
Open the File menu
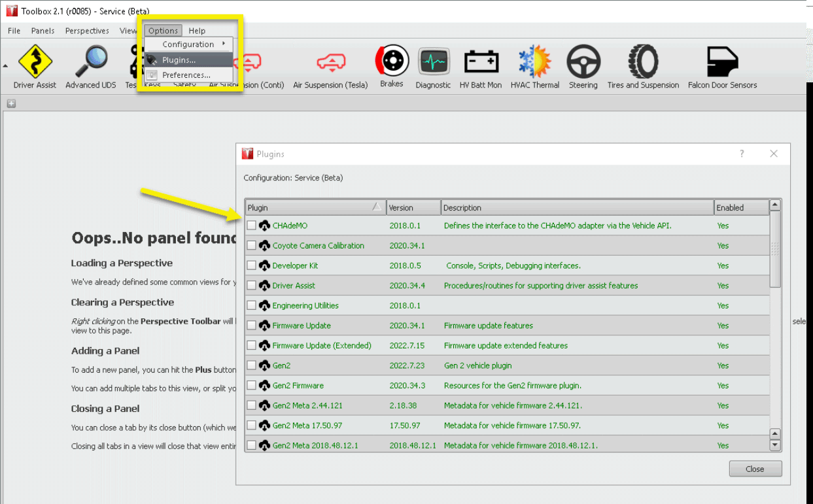pyautogui.click(x=14, y=31)
